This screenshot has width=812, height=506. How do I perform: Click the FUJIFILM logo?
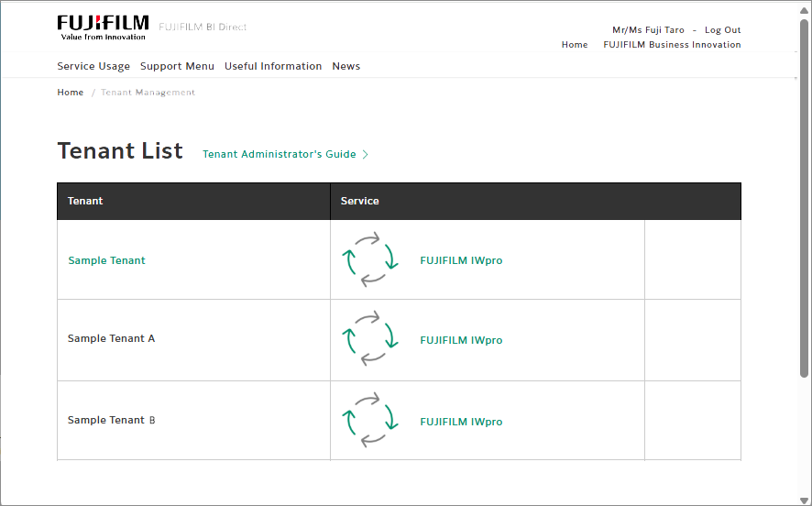(103, 27)
